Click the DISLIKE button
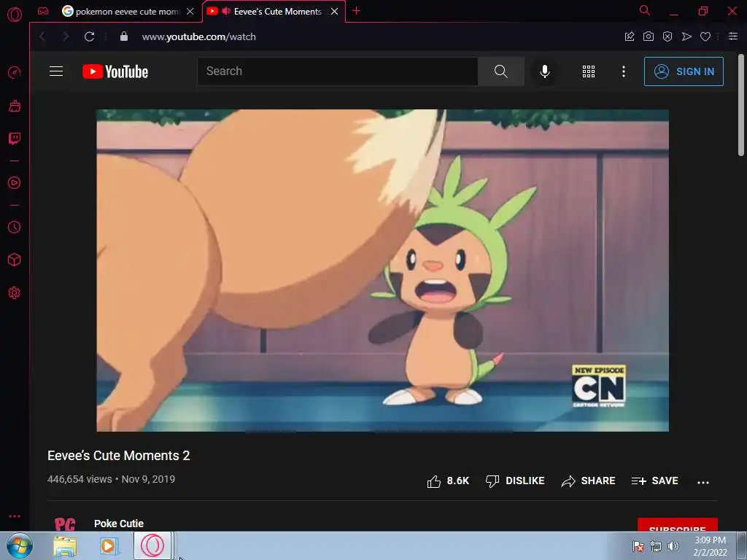Screen dimensions: 747x560 (515, 481)
